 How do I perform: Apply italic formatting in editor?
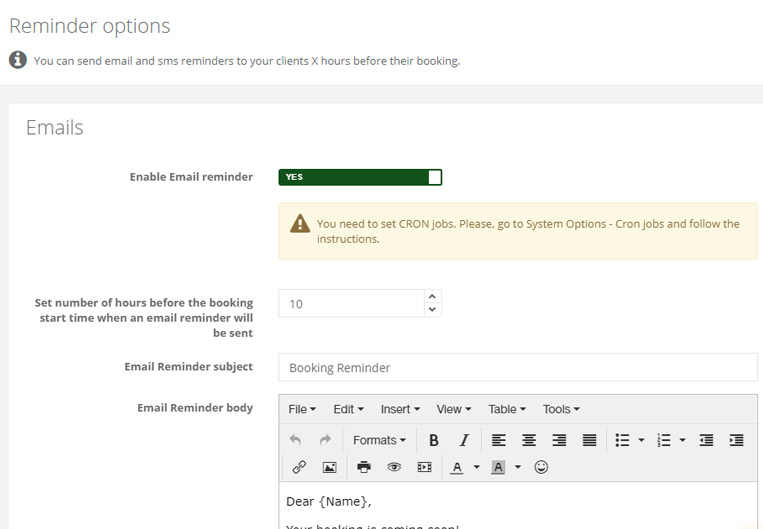464,440
